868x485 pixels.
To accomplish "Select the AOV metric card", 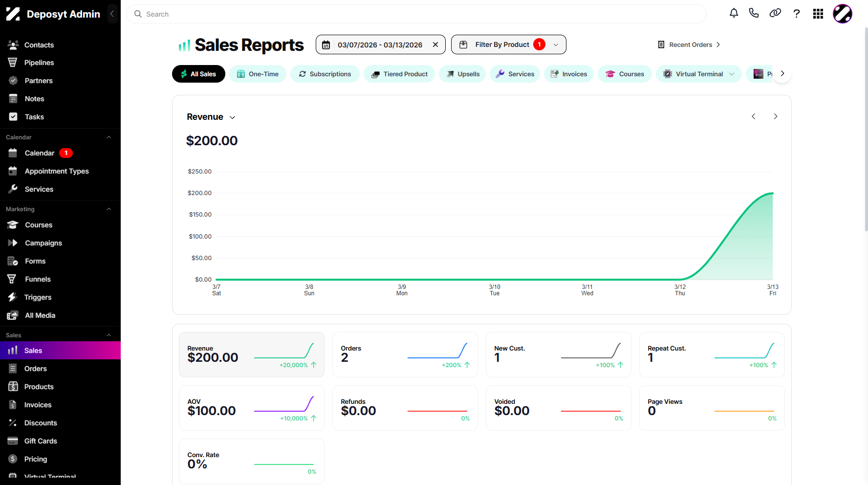I will coord(252,408).
